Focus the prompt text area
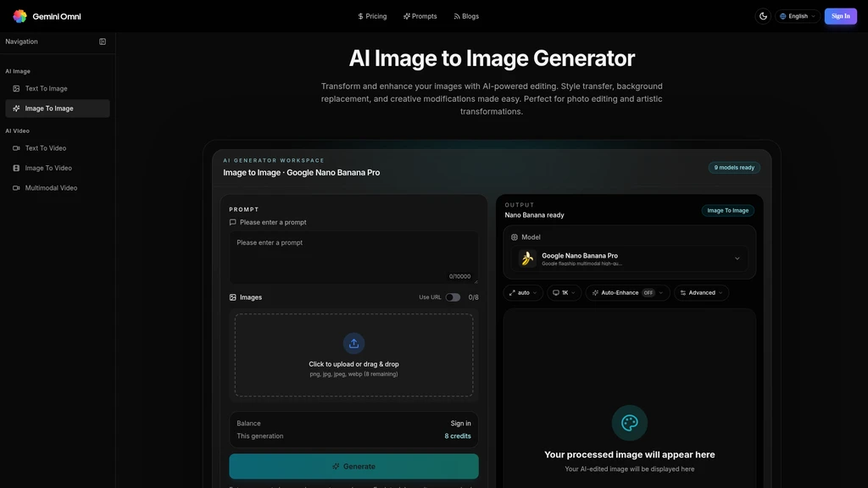The height and width of the screenshot is (488, 868). (353, 258)
